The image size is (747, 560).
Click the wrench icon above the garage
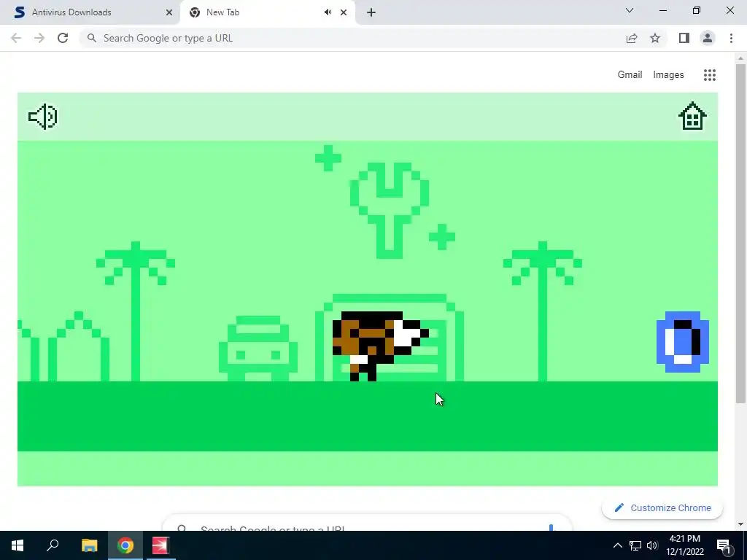390,210
